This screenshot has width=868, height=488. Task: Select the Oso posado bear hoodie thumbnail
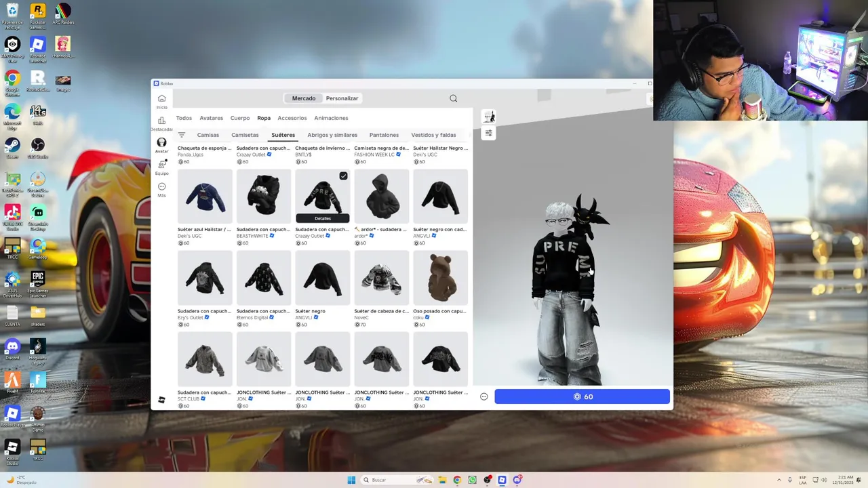(x=441, y=278)
